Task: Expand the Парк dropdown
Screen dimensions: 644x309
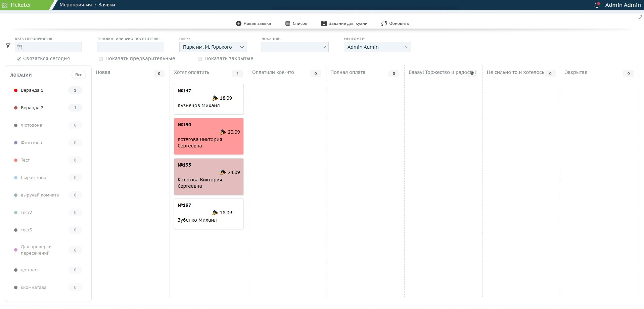Action: point(213,47)
